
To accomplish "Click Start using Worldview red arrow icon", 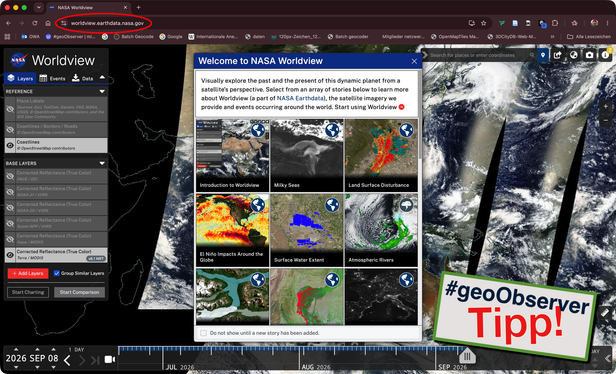I will pyautogui.click(x=402, y=107).
